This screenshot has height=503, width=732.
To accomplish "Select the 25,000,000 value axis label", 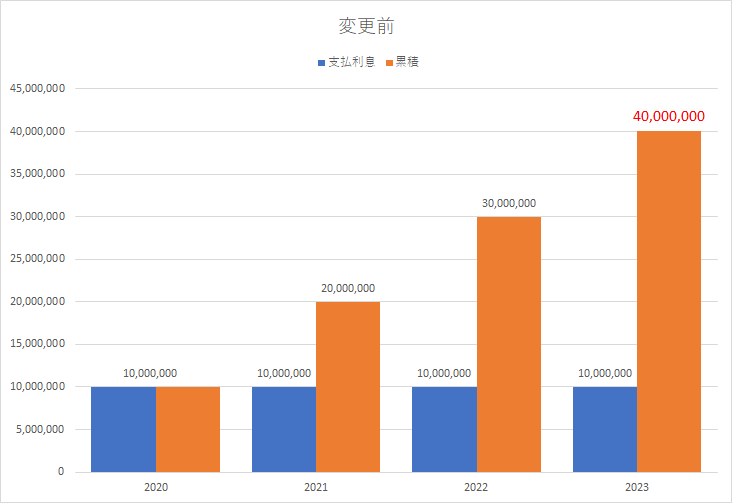I will point(37,259).
